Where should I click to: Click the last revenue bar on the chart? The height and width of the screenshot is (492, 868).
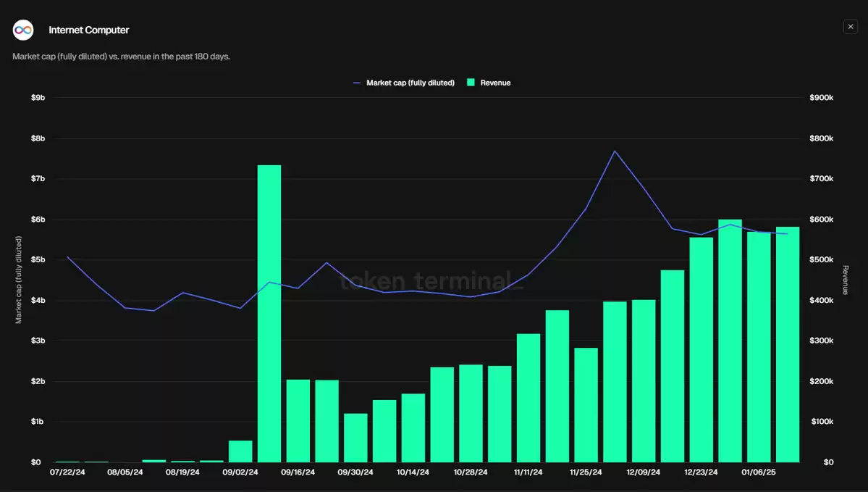click(x=787, y=345)
